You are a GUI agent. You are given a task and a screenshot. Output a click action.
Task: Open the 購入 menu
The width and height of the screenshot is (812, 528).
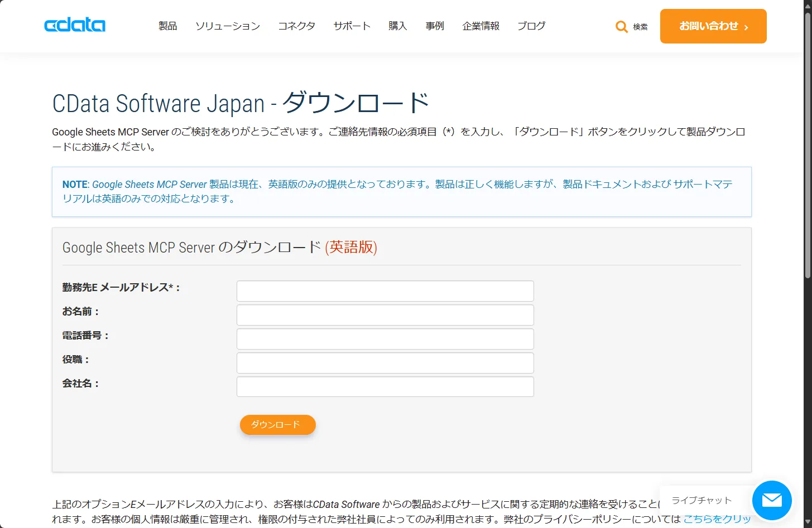(398, 26)
